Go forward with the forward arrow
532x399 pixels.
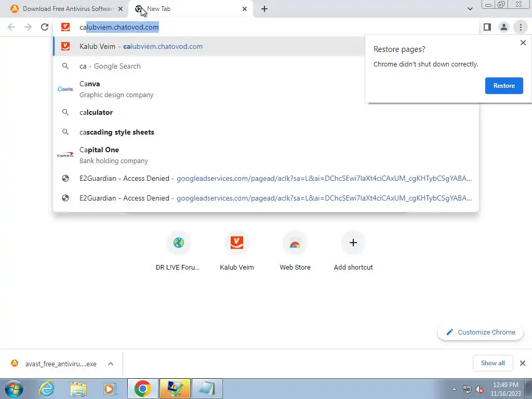coord(28,27)
